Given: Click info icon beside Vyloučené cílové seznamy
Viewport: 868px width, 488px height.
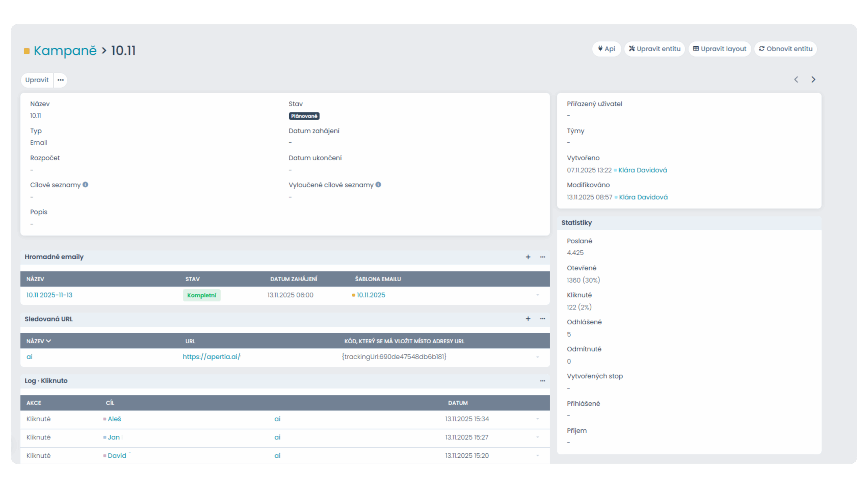Looking at the screenshot, I should (x=378, y=185).
